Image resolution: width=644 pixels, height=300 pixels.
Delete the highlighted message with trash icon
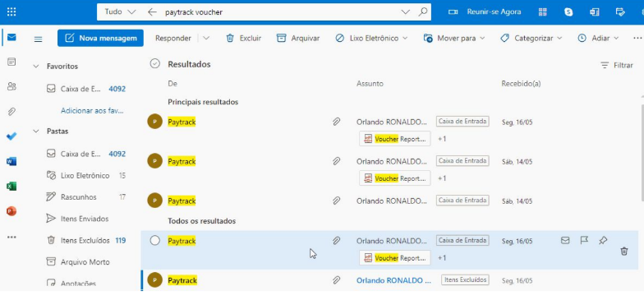click(x=624, y=252)
